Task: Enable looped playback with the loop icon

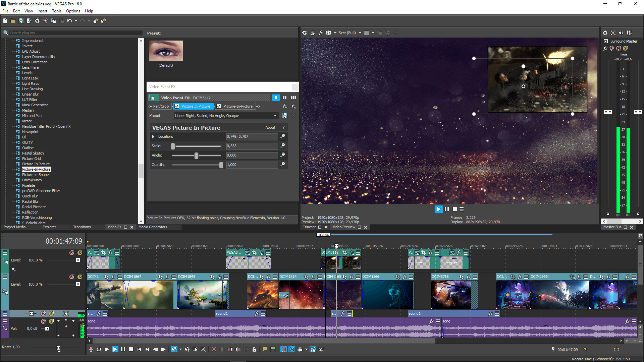Action: pyautogui.click(x=99, y=349)
